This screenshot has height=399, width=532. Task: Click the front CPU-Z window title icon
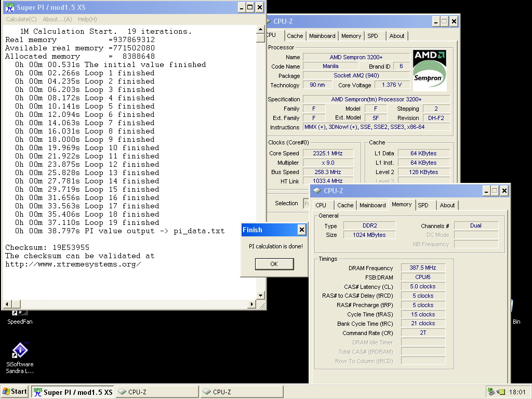click(x=317, y=191)
